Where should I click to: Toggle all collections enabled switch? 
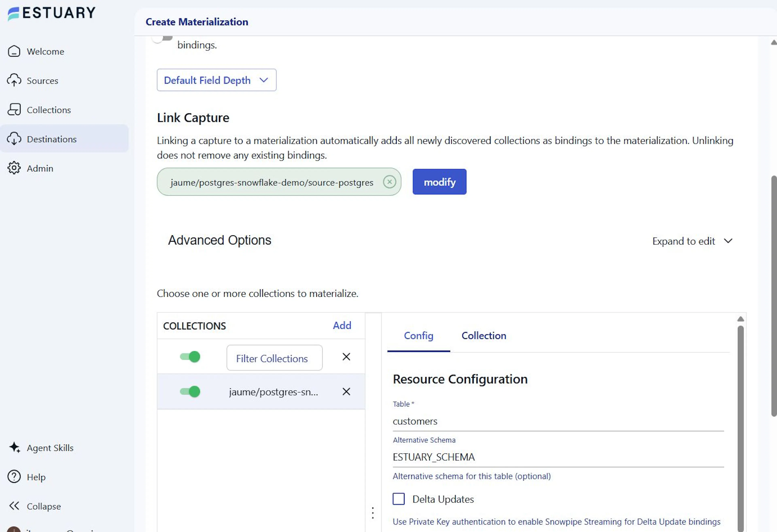pyautogui.click(x=190, y=357)
